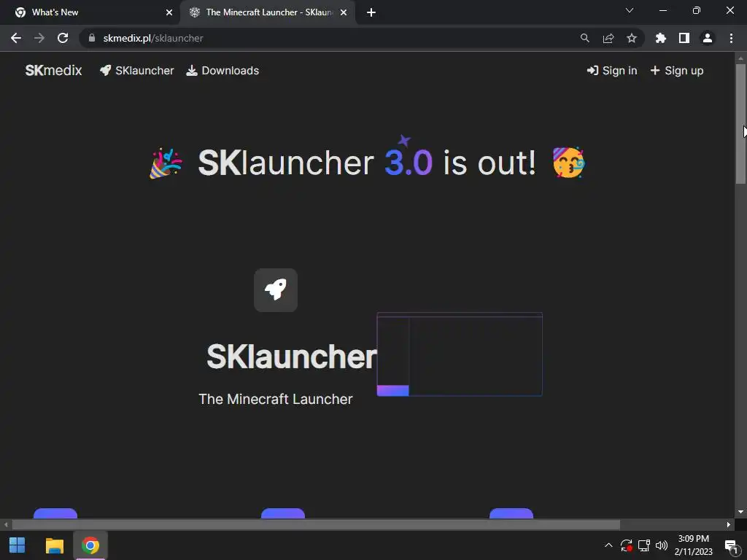Image resolution: width=747 pixels, height=560 pixels.
Task: Click the SKlauncher 3.0 is out heading
Action: tap(368, 163)
